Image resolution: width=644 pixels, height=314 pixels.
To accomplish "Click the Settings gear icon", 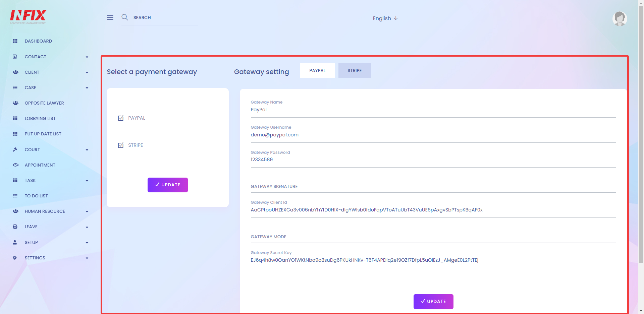I will [x=15, y=258].
